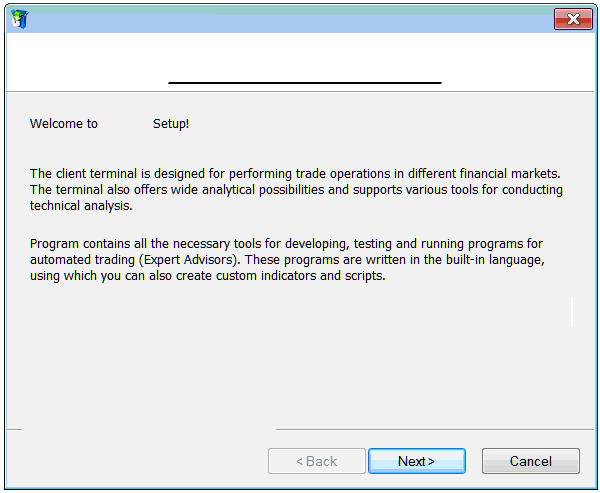The width and height of the screenshot is (600, 493).
Task: Click the black horizontal line in the header
Action: tap(305, 82)
